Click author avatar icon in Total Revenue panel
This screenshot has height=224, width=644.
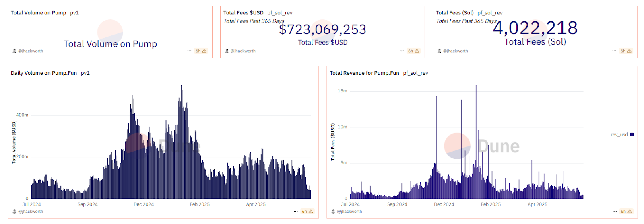[333, 212]
